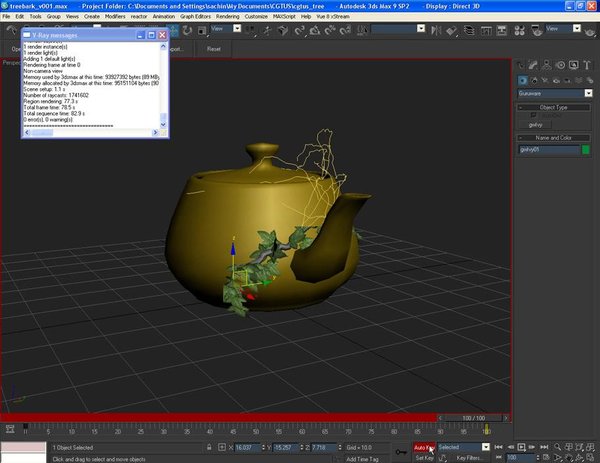This screenshot has height=463, width=600.
Task: Toggle the AutoGrid checkbox
Action: pos(531,116)
